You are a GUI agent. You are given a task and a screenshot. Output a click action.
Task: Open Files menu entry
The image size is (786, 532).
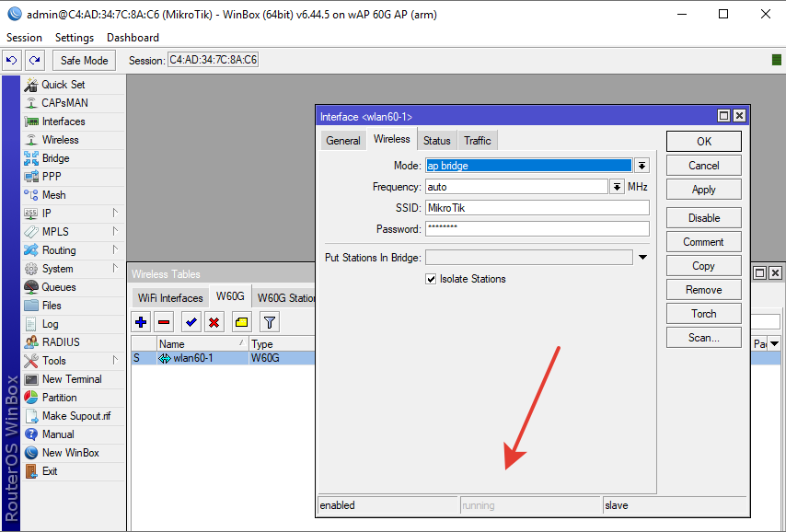tap(74, 306)
